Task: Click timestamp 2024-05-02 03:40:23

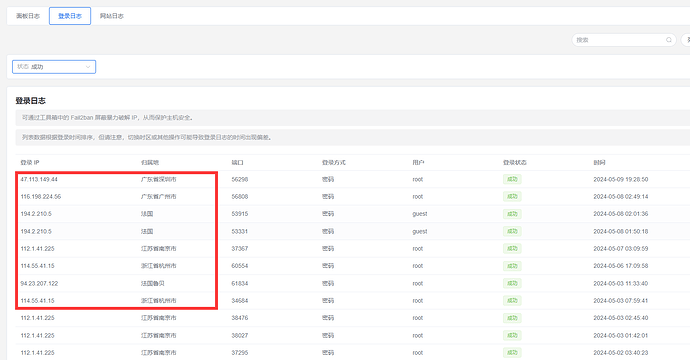Action: [x=620, y=353]
